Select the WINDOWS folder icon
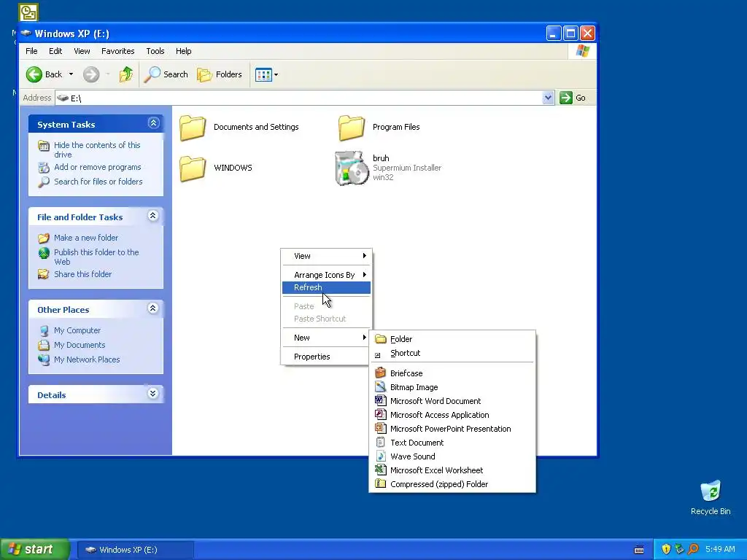This screenshot has height=560, width=747. pos(193,168)
